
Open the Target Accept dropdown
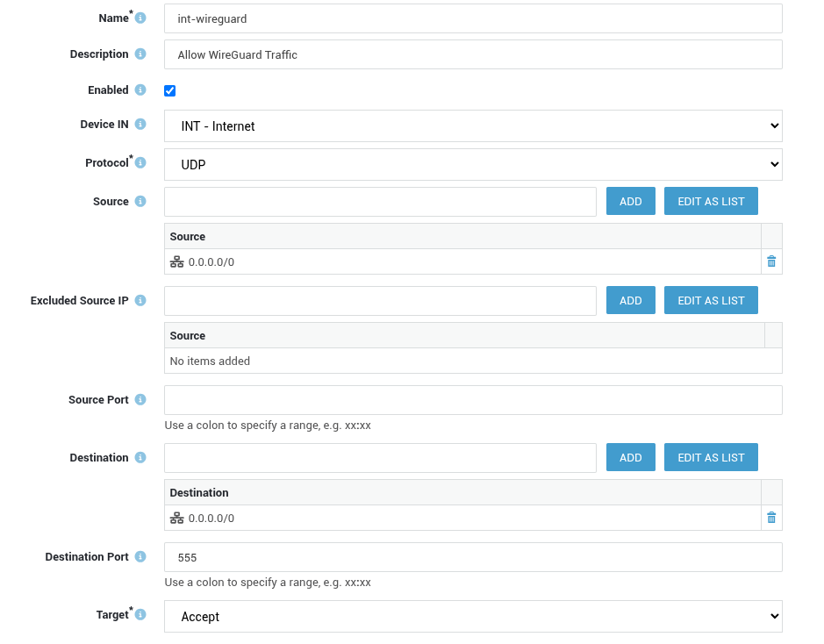473,617
